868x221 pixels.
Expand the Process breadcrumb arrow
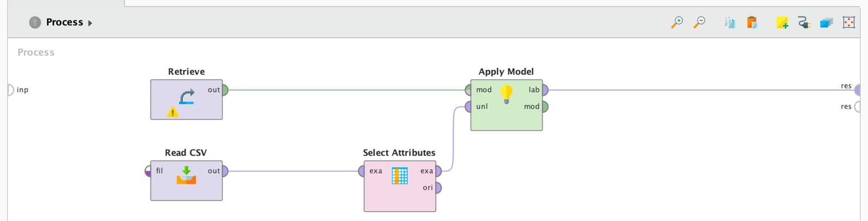pos(90,23)
